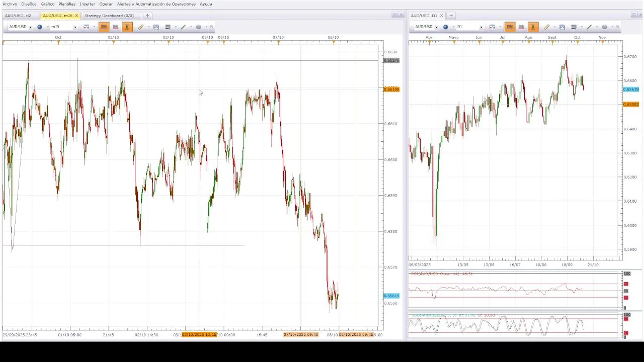644x362 pixels.
Task: Add a new tab in right chart panel
Action: click(451, 16)
